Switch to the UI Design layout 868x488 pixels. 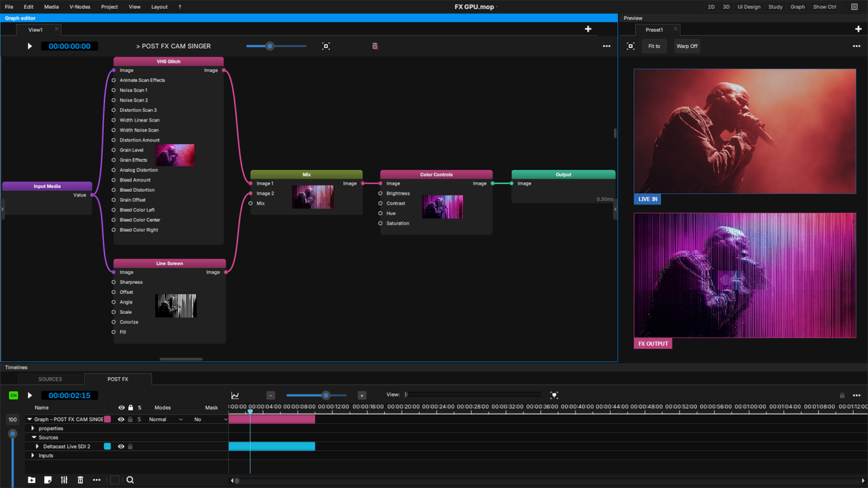click(x=749, y=7)
